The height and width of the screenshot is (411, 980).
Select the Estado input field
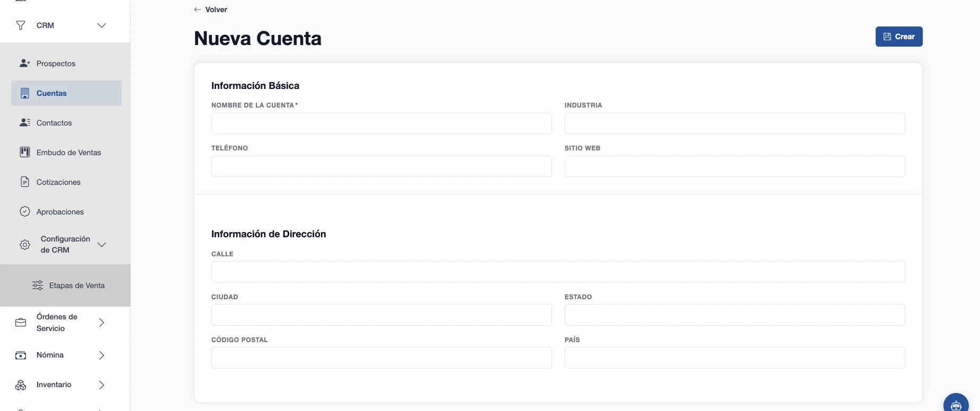click(x=735, y=315)
